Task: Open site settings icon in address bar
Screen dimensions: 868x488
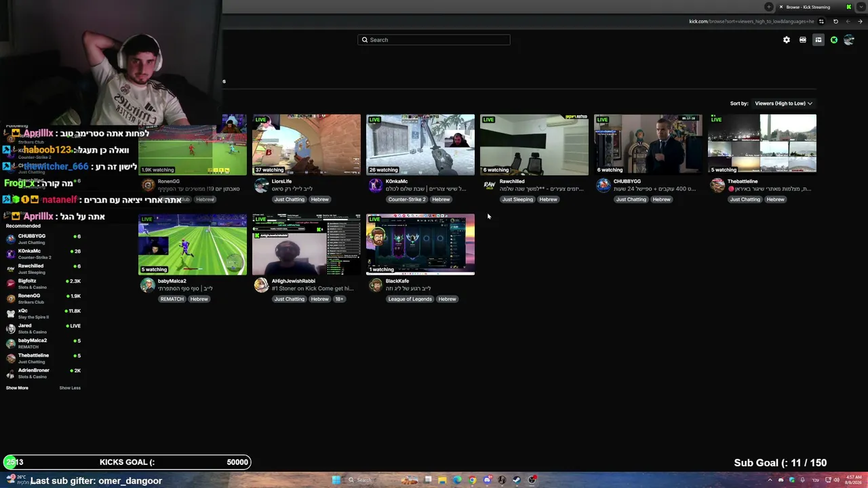Action: 821,21
